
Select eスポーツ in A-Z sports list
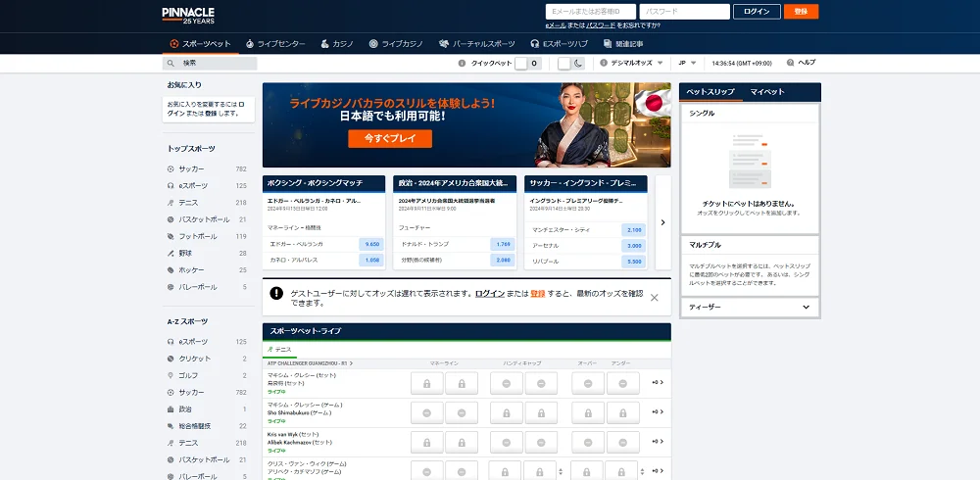[x=207, y=342]
